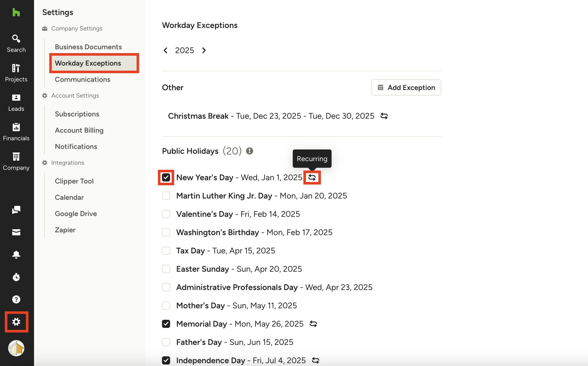Advance to next year with right chevron
This screenshot has width=588, height=366.
tap(204, 50)
